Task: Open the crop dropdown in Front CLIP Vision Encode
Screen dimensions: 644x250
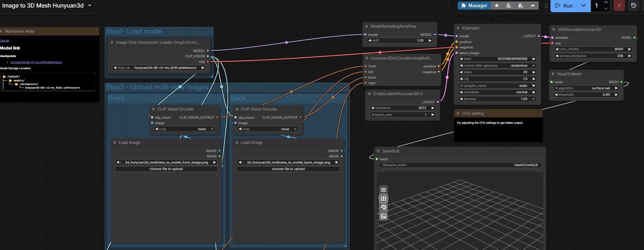Action: (184, 129)
